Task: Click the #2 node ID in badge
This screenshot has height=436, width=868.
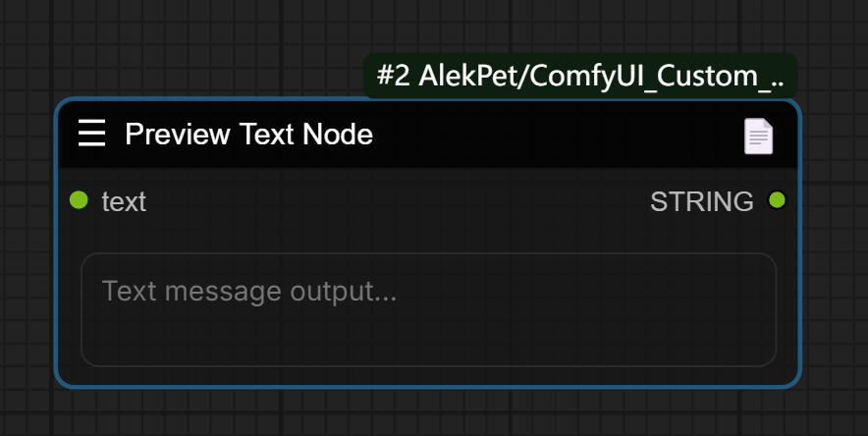Action: point(393,77)
